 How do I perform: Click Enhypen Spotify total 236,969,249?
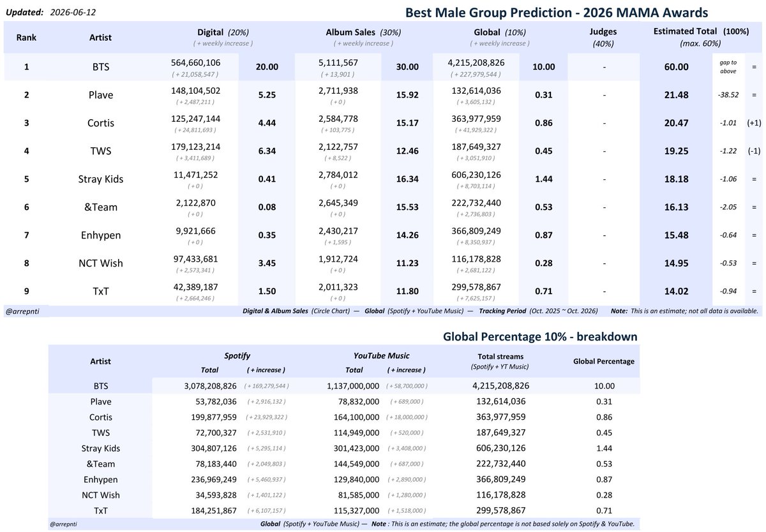click(214, 479)
